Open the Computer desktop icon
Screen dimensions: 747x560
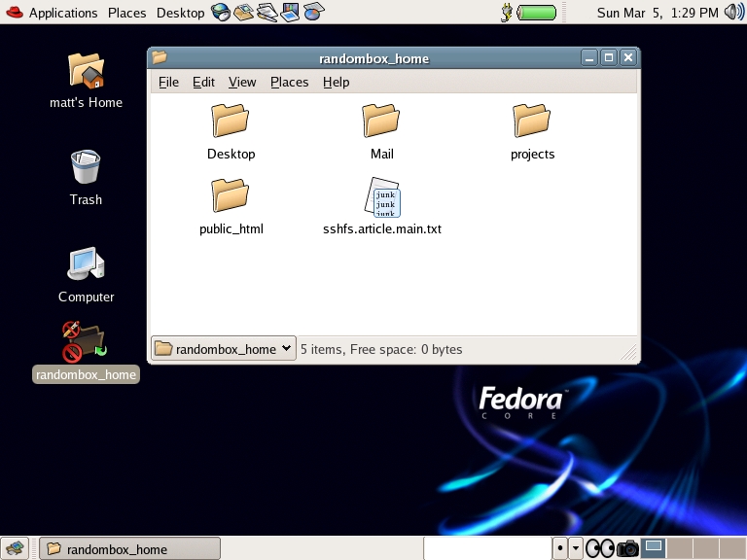[x=86, y=264]
